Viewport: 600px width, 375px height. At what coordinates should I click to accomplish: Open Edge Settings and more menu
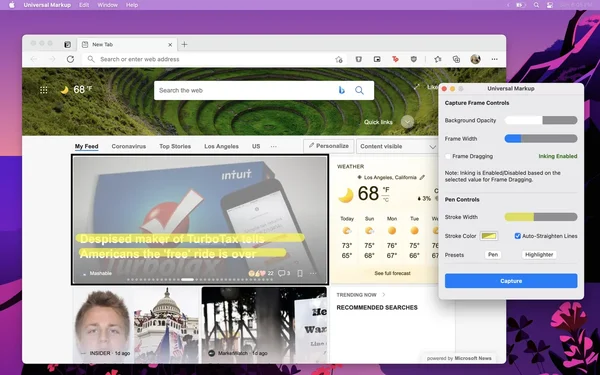coord(495,59)
